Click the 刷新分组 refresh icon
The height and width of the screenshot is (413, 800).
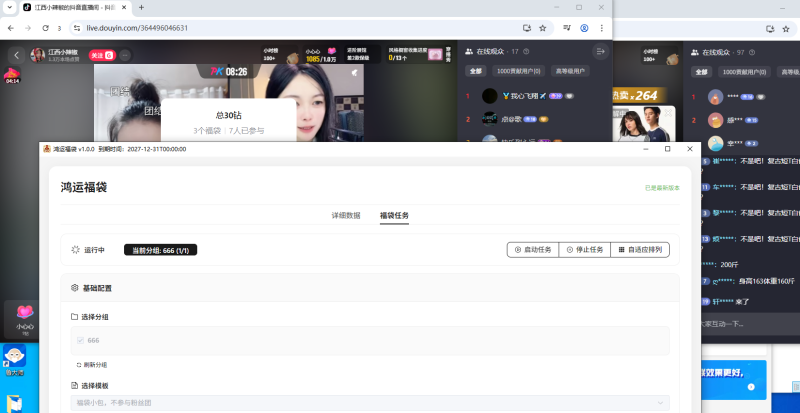pyautogui.click(x=79, y=365)
